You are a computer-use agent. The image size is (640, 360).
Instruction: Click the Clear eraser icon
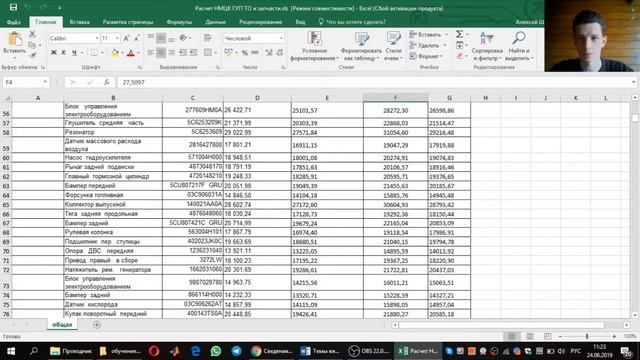pos(460,56)
